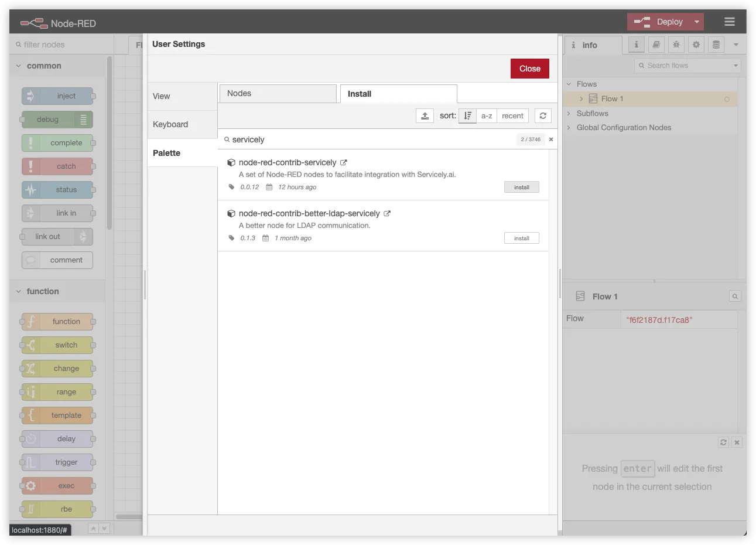Click the Deploy button
The width and height of the screenshot is (756, 545).
(659, 22)
